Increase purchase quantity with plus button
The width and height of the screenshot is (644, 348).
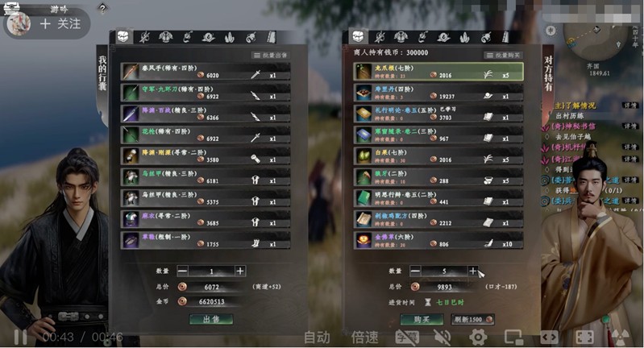click(473, 271)
